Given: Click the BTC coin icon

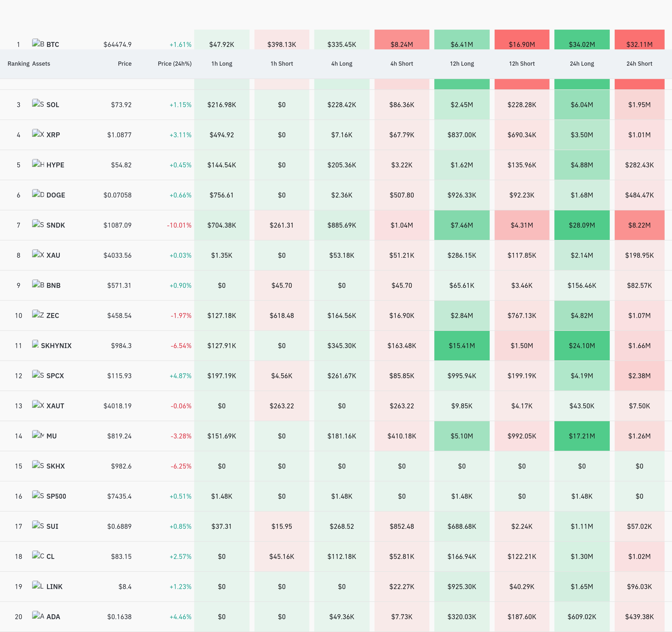Looking at the screenshot, I should 38,43.
